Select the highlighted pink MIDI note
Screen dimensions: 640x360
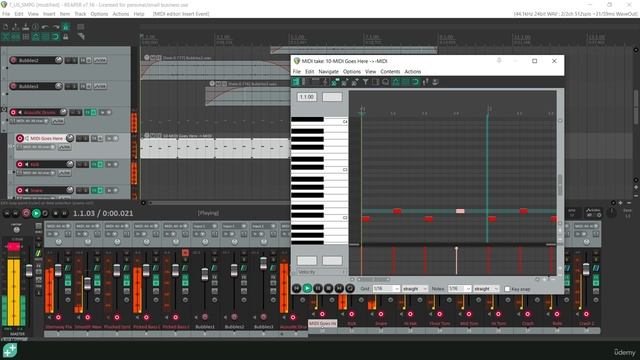pyautogui.click(x=460, y=211)
